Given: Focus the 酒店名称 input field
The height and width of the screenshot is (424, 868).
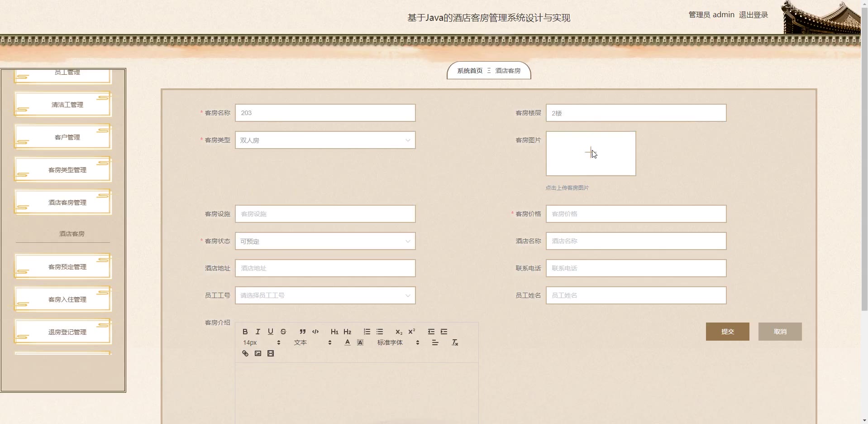Looking at the screenshot, I should pyautogui.click(x=636, y=241).
